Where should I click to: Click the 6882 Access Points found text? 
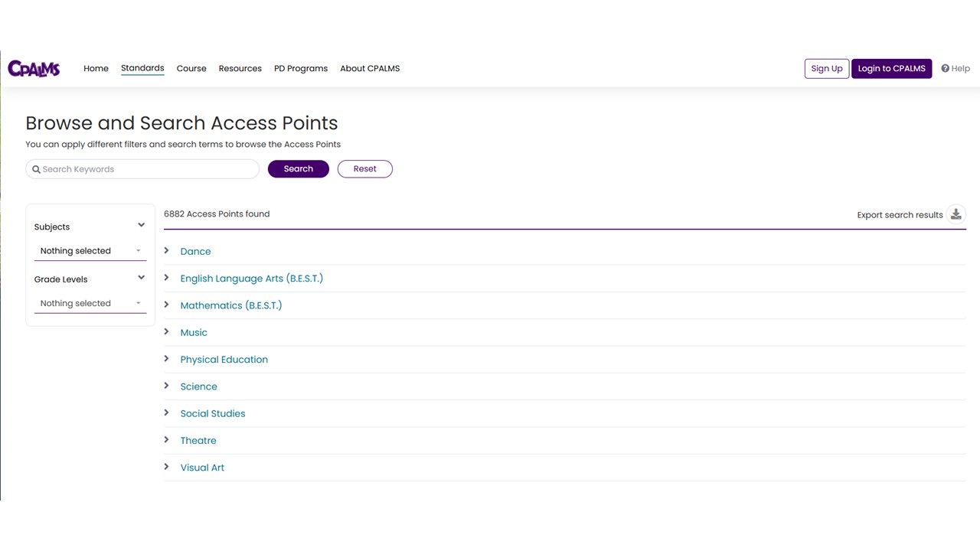pyautogui.click(x=217, y=214)
